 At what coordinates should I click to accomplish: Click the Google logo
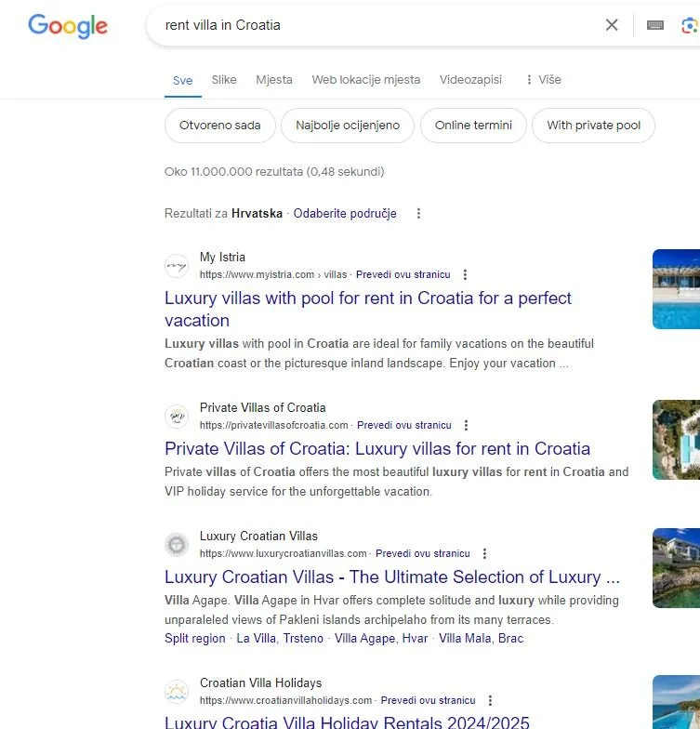coord(68,26)
